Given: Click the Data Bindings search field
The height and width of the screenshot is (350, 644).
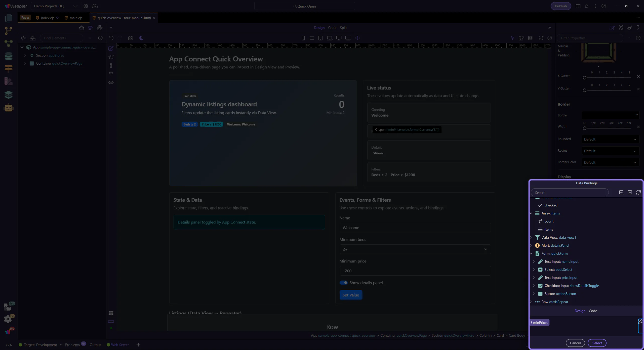Looking at the screenshot, I should point(570,193).
